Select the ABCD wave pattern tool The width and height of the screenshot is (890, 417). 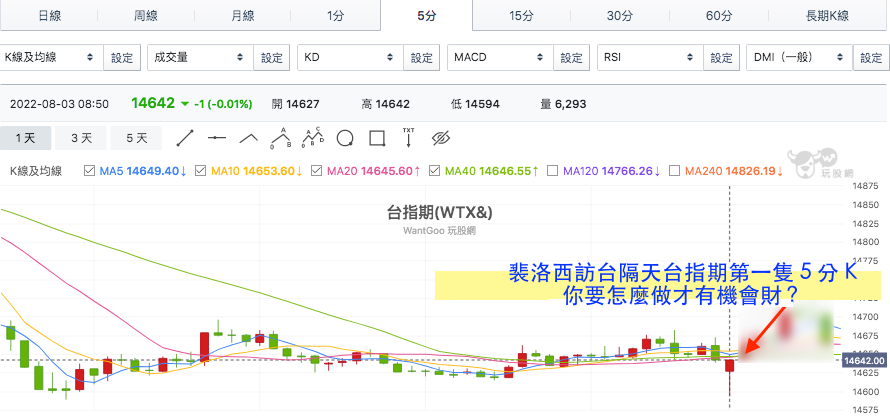tap(313, 137)
